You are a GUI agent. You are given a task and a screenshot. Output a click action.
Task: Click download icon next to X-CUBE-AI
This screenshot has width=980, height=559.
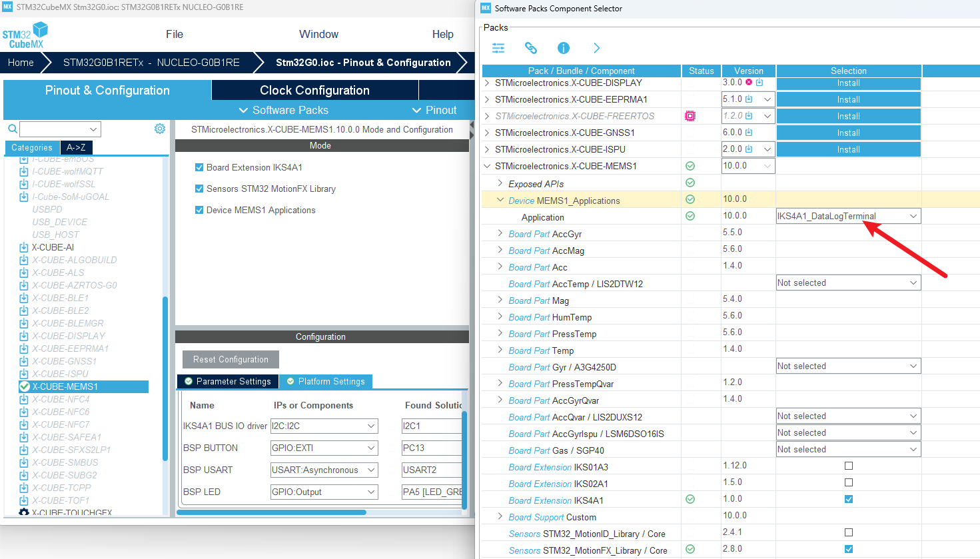tap(24, 247)
